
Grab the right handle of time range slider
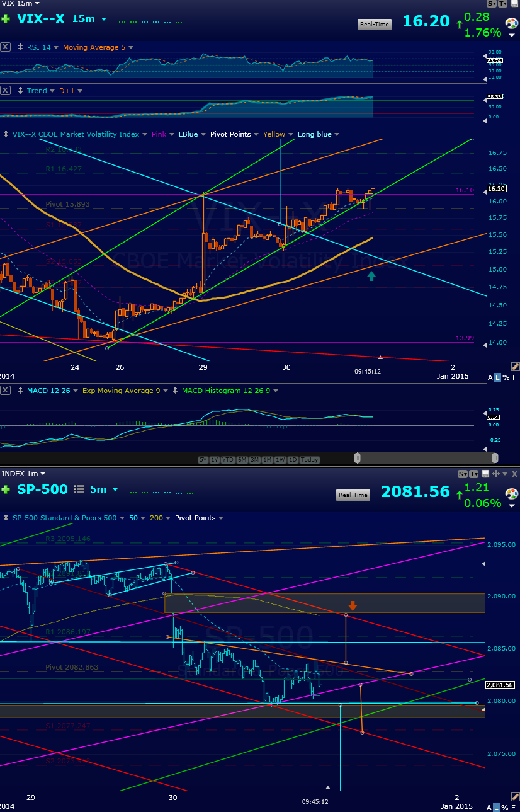click(x=495, y=458)
